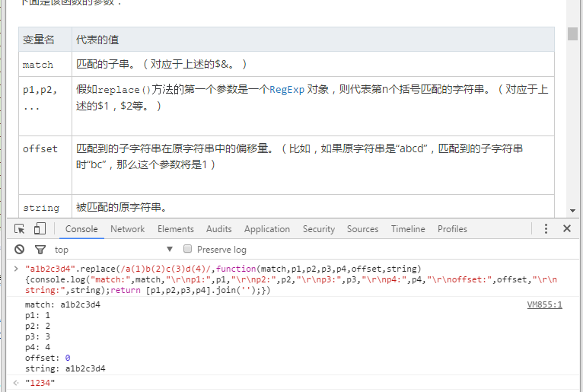Click the p3: 3 console output line
This screenshot has height=392, width=583.
37,336
